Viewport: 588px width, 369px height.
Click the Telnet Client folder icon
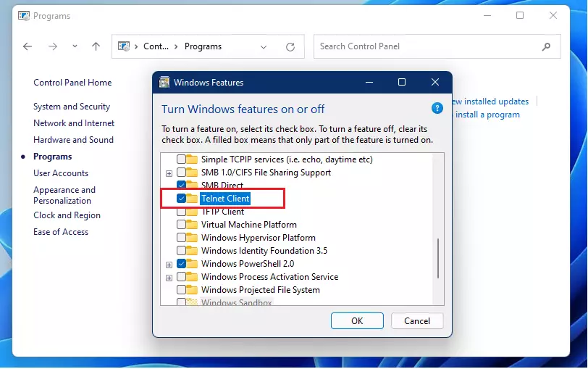coord(192,198)
